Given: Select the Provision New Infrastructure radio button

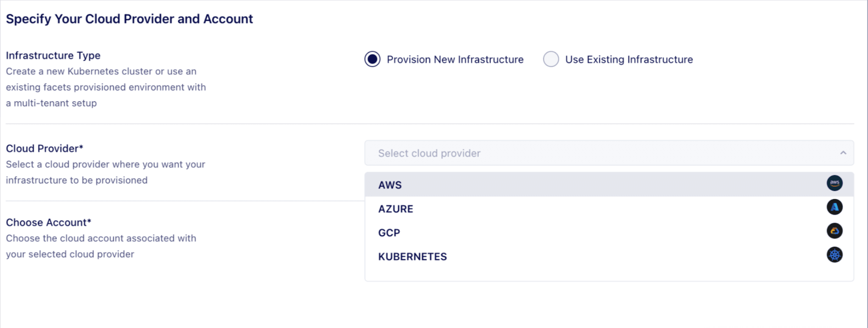Looking at the screenshot, I should (372, 59).
